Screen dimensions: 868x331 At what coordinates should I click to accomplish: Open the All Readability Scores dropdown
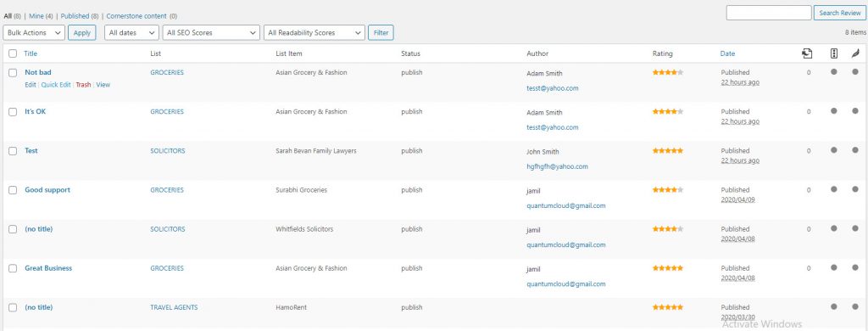click(x=314, y=33)
